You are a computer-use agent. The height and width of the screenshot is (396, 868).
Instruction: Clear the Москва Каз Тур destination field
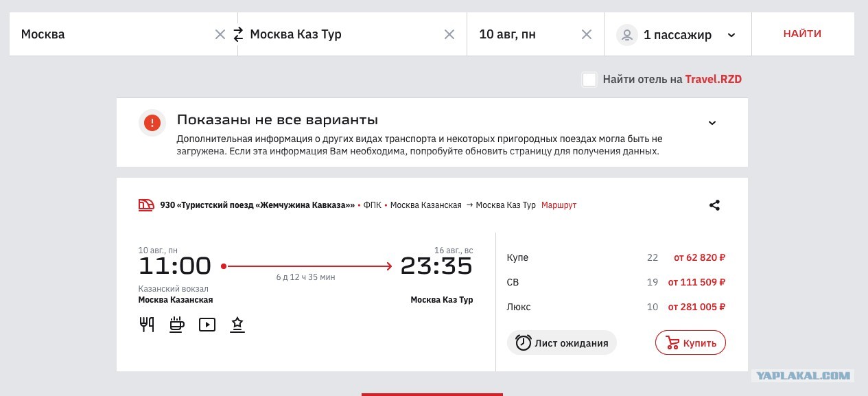coord(449,34)
